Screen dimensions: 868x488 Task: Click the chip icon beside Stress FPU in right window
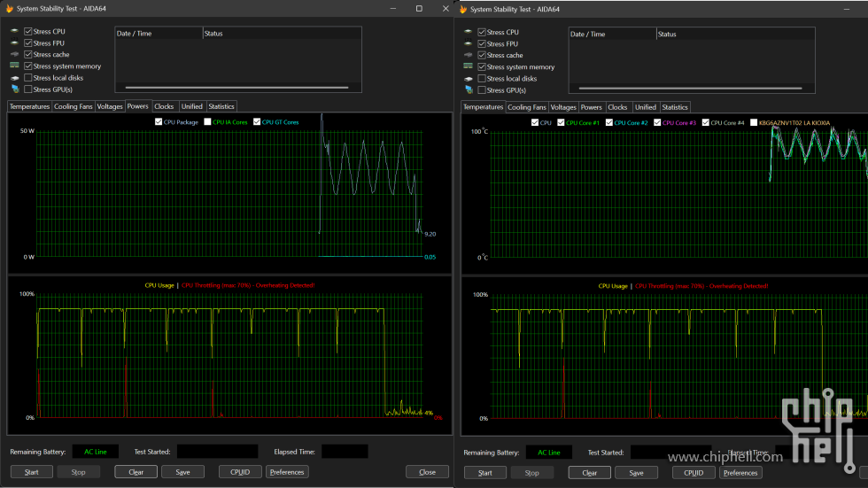(x=469, y=43)
